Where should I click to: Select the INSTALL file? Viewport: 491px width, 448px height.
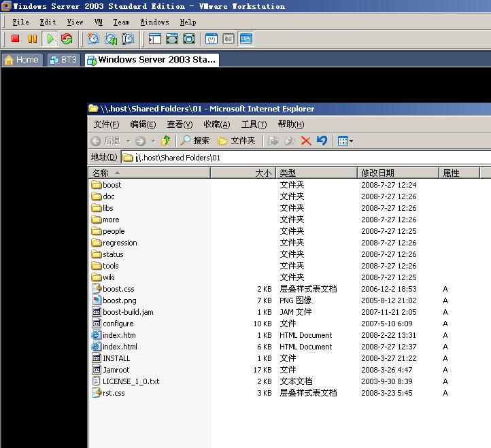(111, 358)
